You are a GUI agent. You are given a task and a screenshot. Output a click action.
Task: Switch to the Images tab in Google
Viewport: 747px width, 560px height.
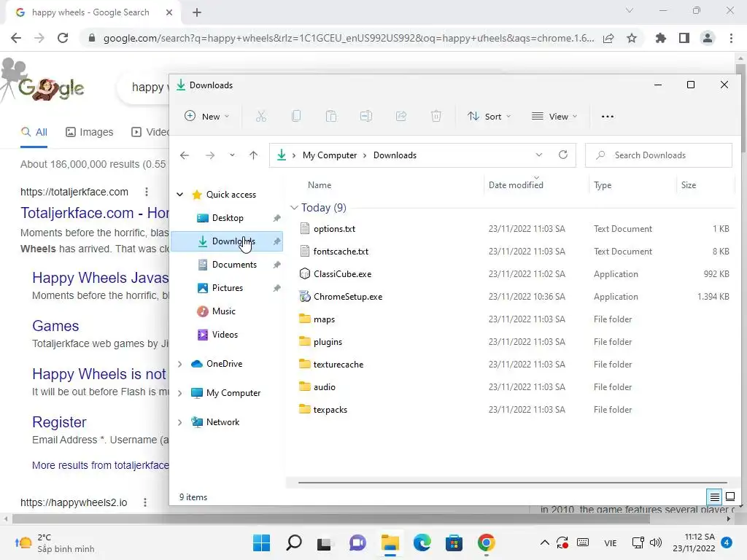pyautogui.click(x=90, y=132)
